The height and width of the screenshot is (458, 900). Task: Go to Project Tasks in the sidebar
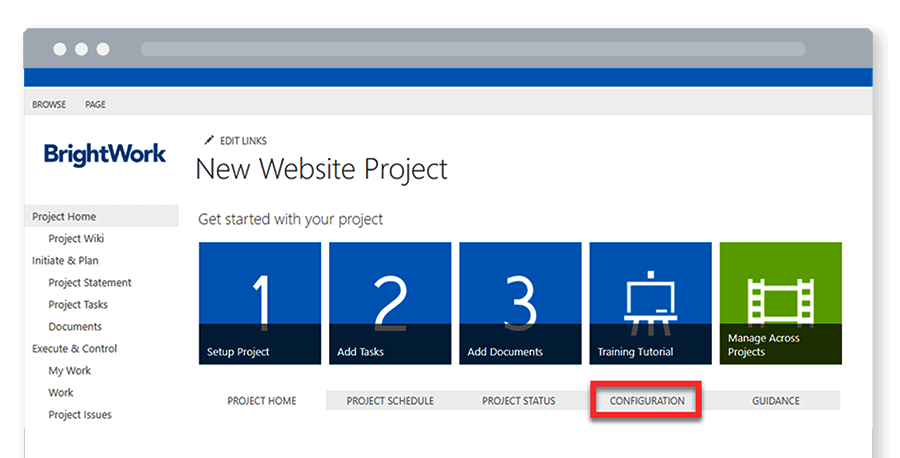coord(78,305)
